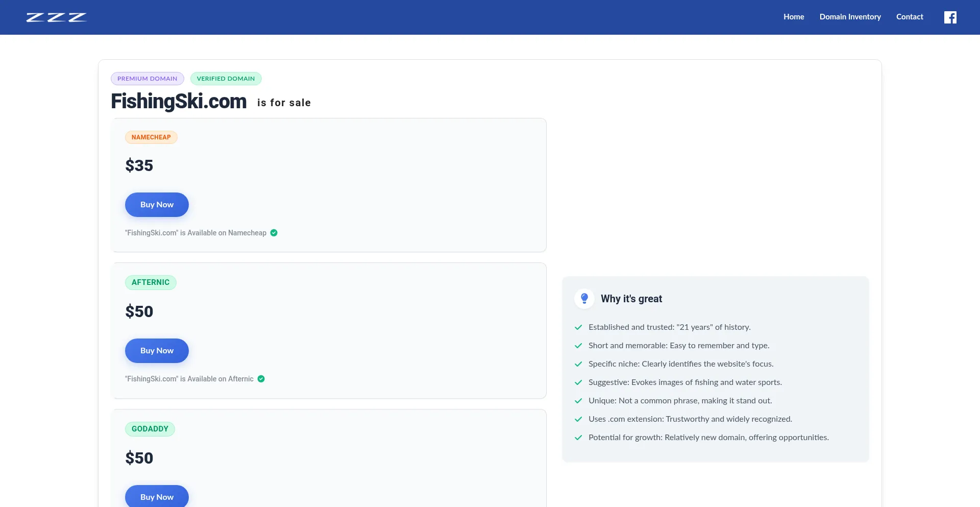Viewport: 980px width, 507px height.
Task: Go to the Home page
Action: tap(794, 17)
